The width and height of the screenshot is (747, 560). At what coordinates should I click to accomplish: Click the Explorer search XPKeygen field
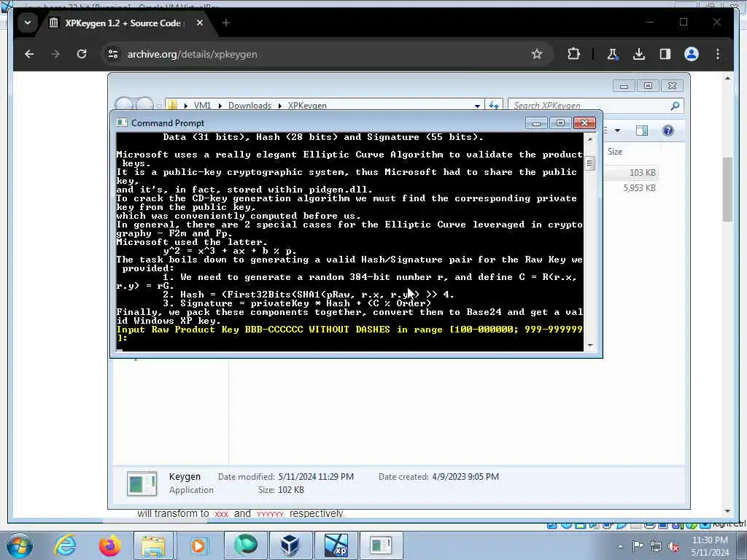[589, 105]
